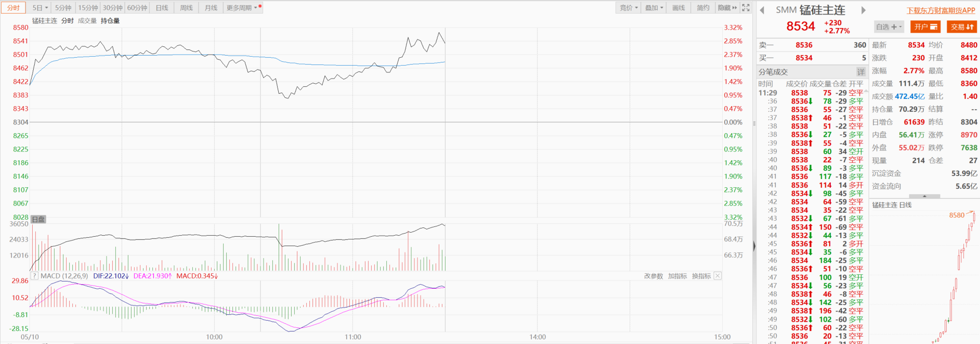Activate the 画线 drawing tool

coord(678,8)
